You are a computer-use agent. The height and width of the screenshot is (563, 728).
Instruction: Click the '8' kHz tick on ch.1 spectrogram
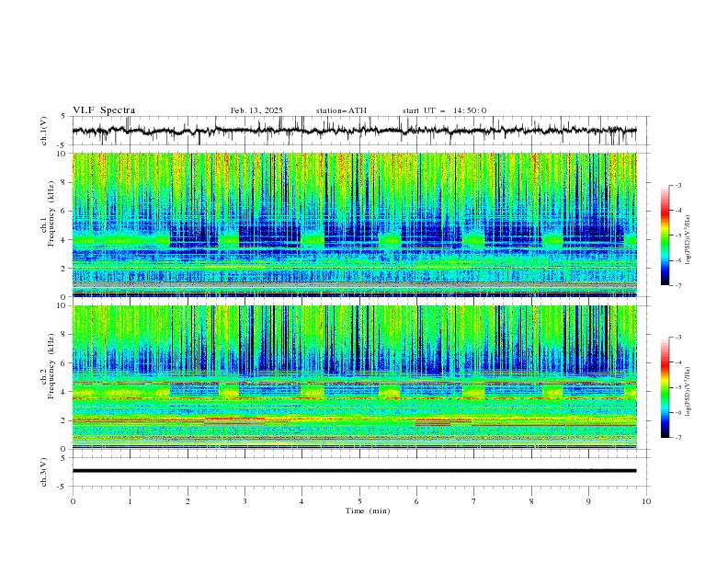pos(65,182)
